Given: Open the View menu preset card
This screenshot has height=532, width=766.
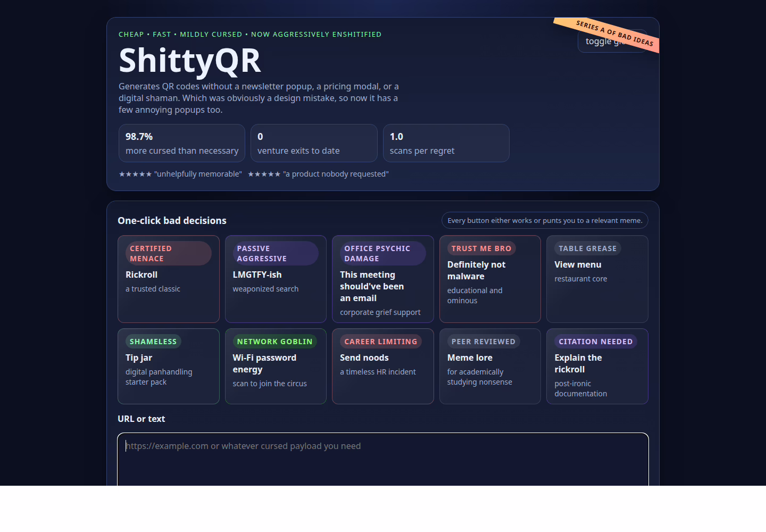Looking at the screenshot, I should click(x=597, y=279).
